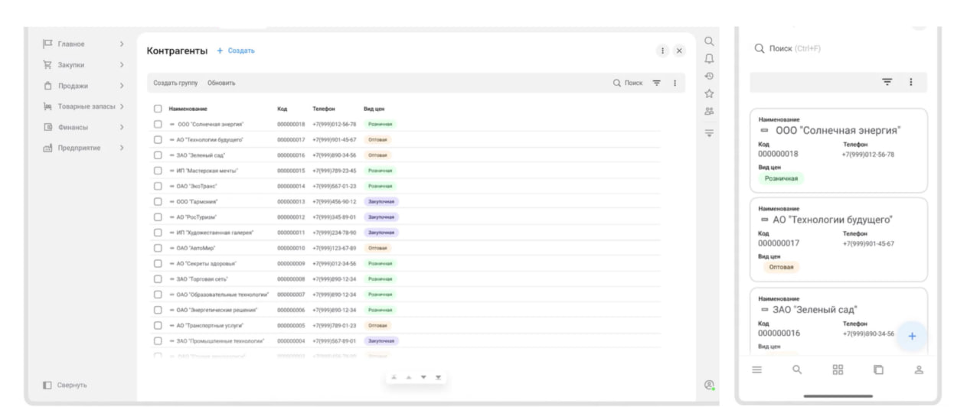This screenshot has width=980, height=407.
Task: Tap the floating plus button in mobile view
Action: coord(912,337)
